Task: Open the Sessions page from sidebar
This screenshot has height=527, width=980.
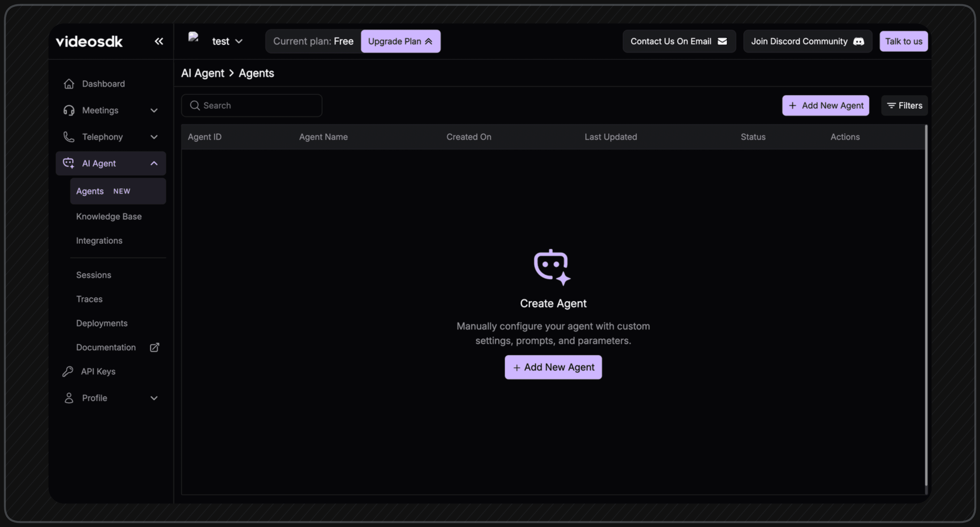Action: click(94, 275)
